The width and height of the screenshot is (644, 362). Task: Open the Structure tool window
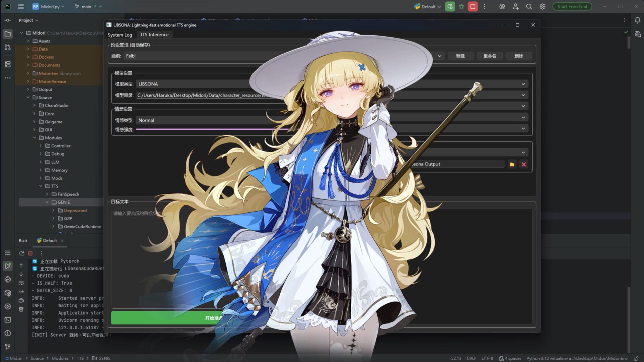pos(8,64)
